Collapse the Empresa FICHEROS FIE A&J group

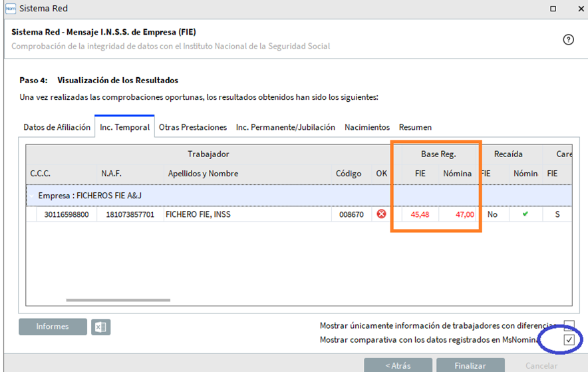[x=31, y=196]
